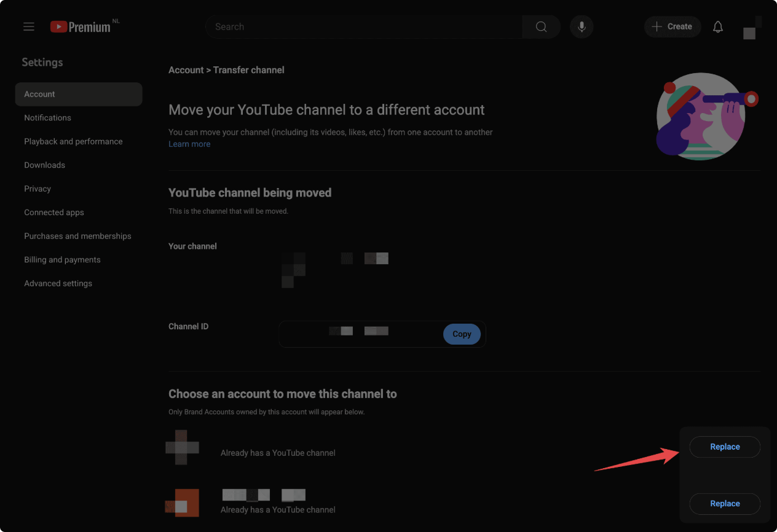Open Purchases and memberships
The height and width of the screenshot is (532, 777).
click(77, 236)
